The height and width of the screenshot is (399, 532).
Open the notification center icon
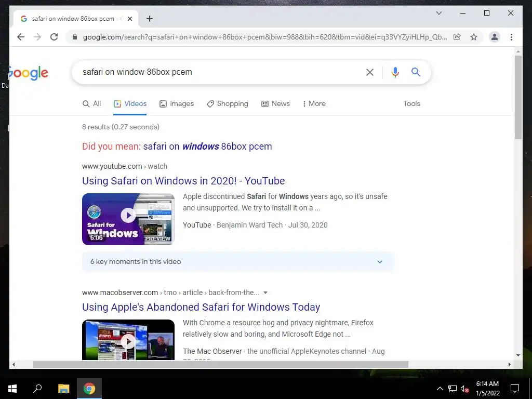pos(515,389)
